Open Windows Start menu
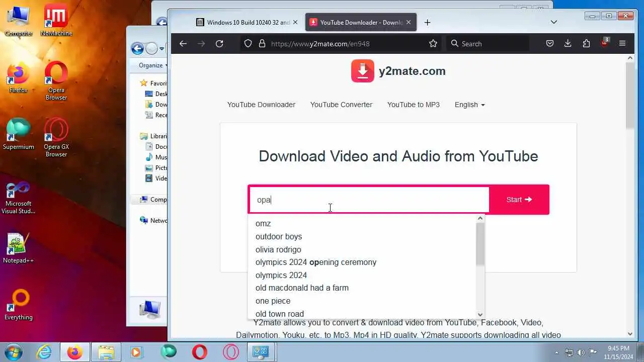This screenshot has width=644, height=362. 14,352
